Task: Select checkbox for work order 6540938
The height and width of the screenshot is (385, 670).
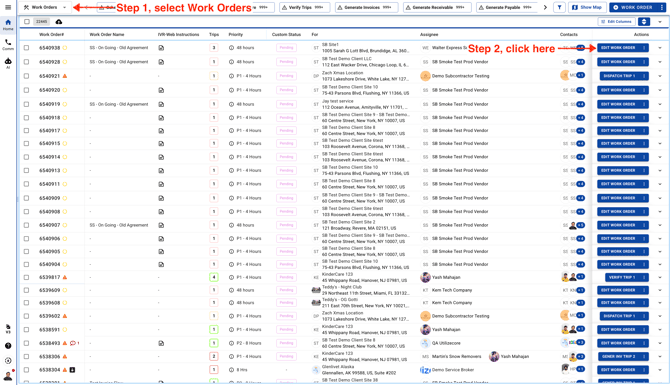Action: [x=26, y=48]
